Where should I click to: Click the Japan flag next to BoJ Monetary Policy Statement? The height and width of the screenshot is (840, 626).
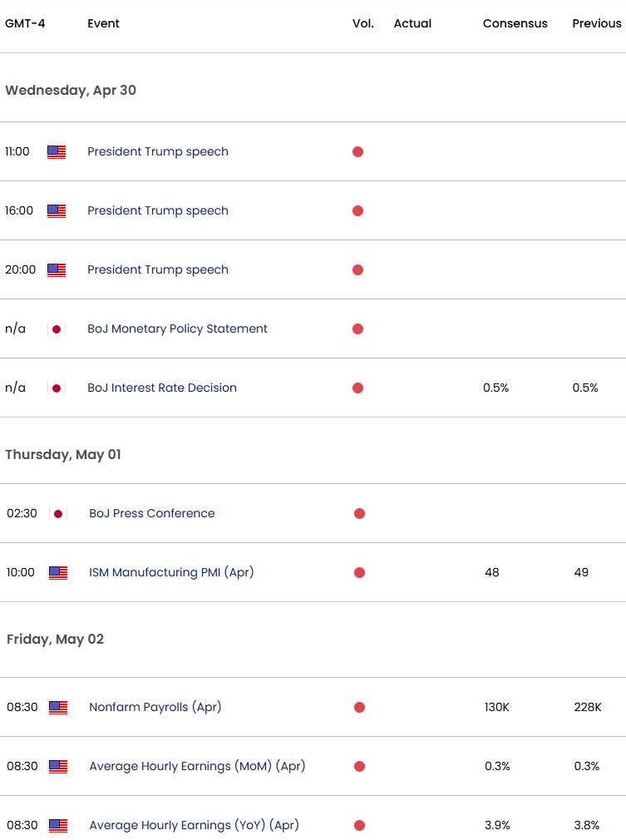pyautogui.click(x=57, y=329)
